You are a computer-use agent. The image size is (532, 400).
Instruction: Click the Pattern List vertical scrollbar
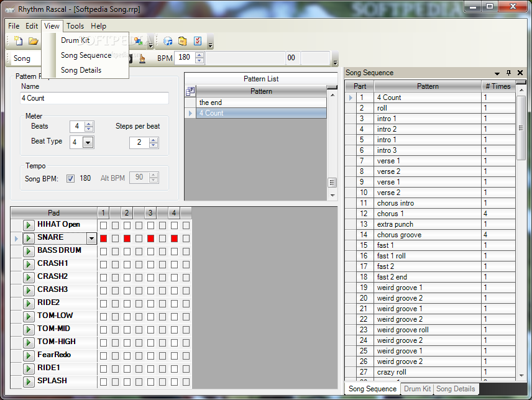(332, 146)
